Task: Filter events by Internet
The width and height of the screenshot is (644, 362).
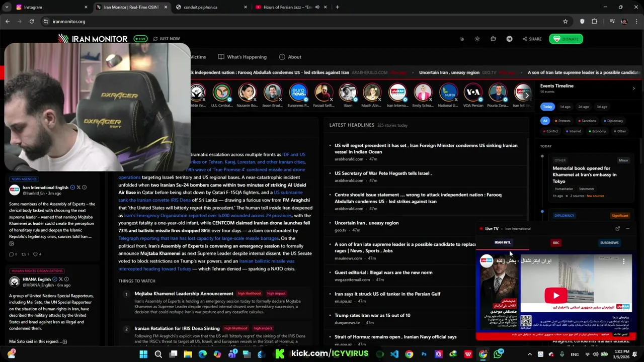Action: coord(573,131)
